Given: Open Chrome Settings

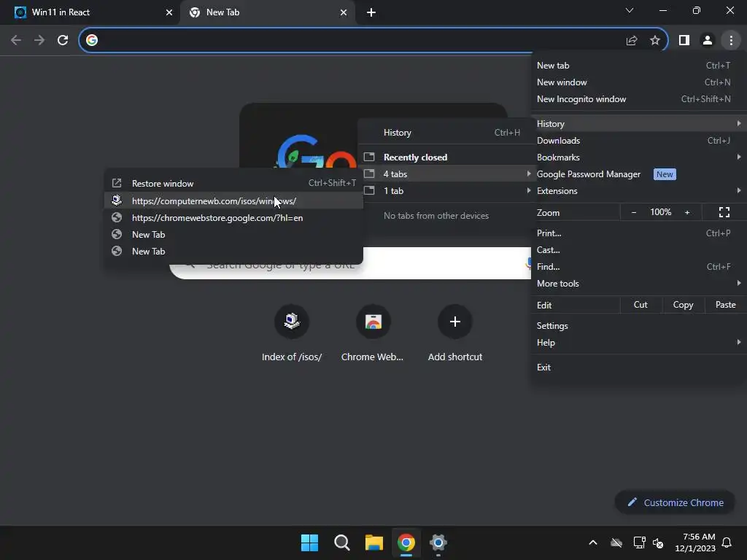Looking at the screenshot, I should click(x=638, y=326).
